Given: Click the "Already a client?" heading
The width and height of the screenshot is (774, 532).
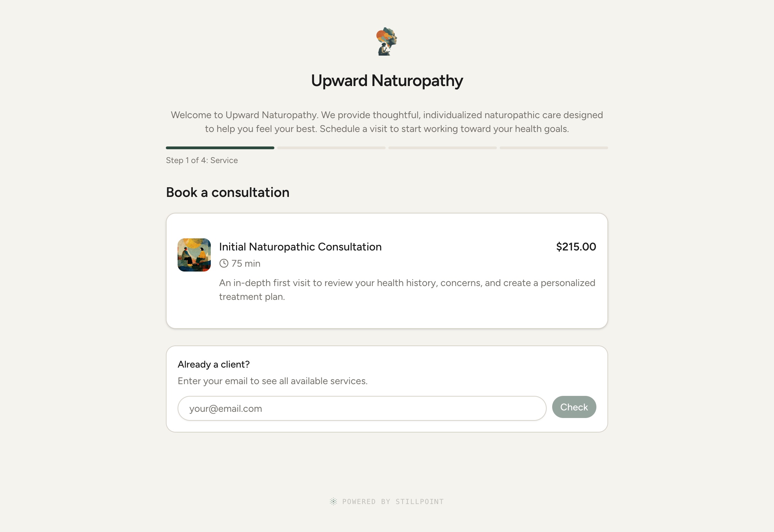Looking at the screenshot, I should pyautogui.click(x=214, y=364).
